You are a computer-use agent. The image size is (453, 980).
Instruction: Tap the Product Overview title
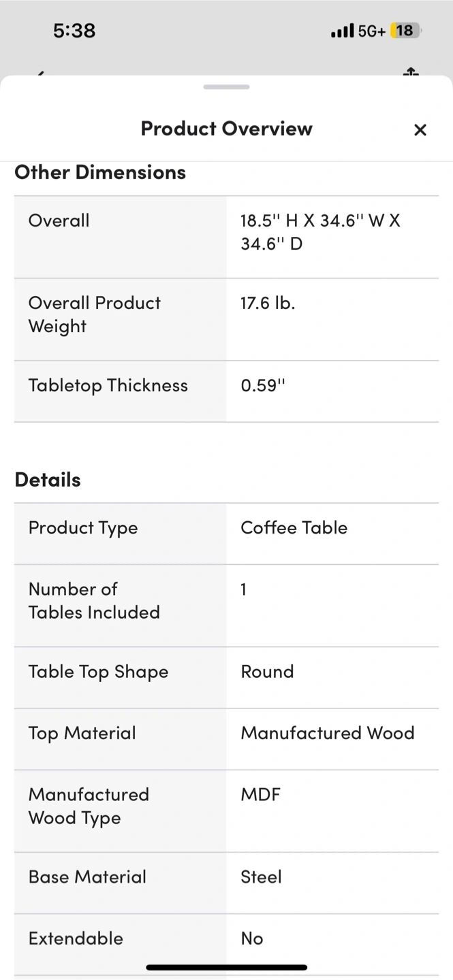point(226,129)
